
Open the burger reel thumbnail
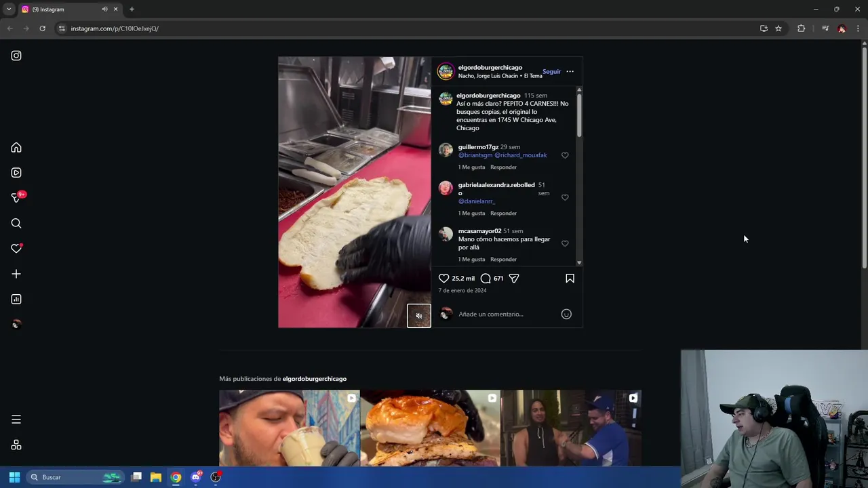pos(430,428)
